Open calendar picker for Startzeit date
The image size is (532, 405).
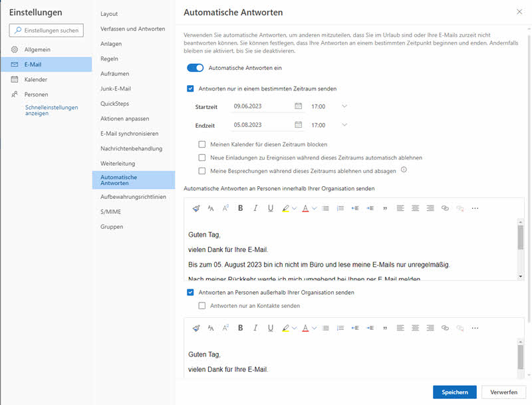pos(298,106)
